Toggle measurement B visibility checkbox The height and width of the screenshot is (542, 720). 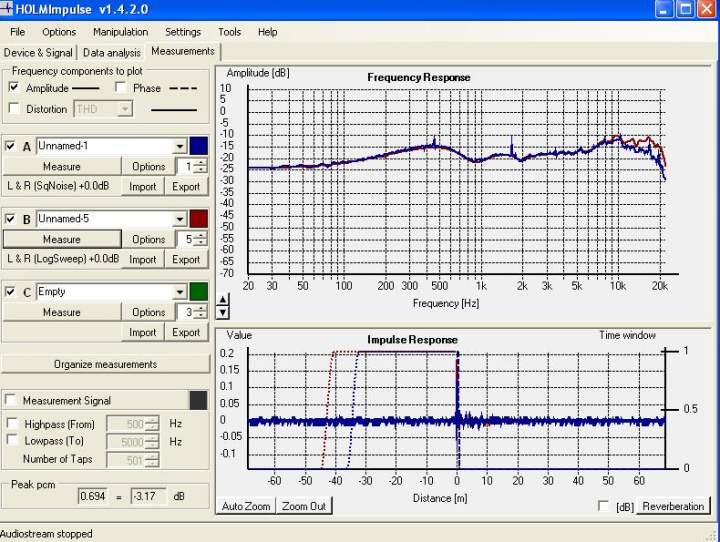[x=10, y=219]
